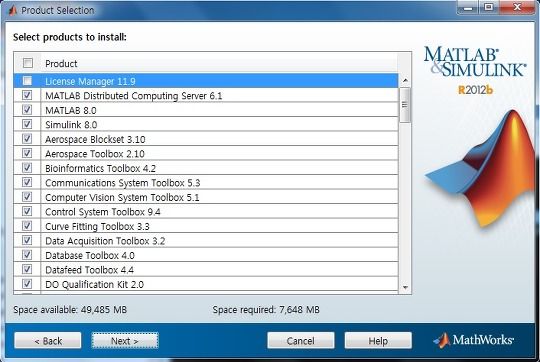Viewport: 540px width, 362px height.
Task: Close the Product Selection window
Action: point(517,8)
